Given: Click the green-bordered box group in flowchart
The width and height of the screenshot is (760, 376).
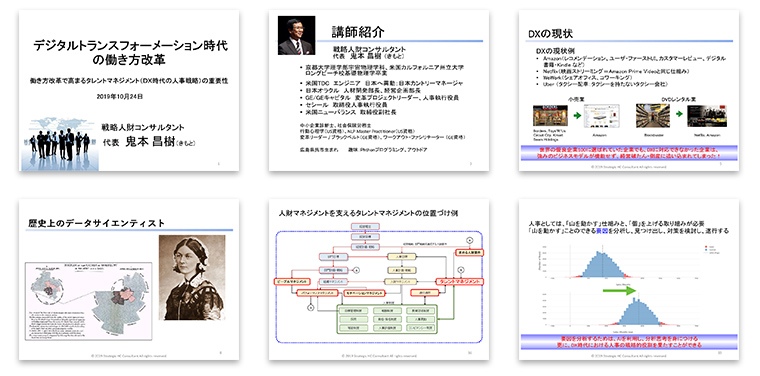Looking at the screenshot, I should point(387,318).
